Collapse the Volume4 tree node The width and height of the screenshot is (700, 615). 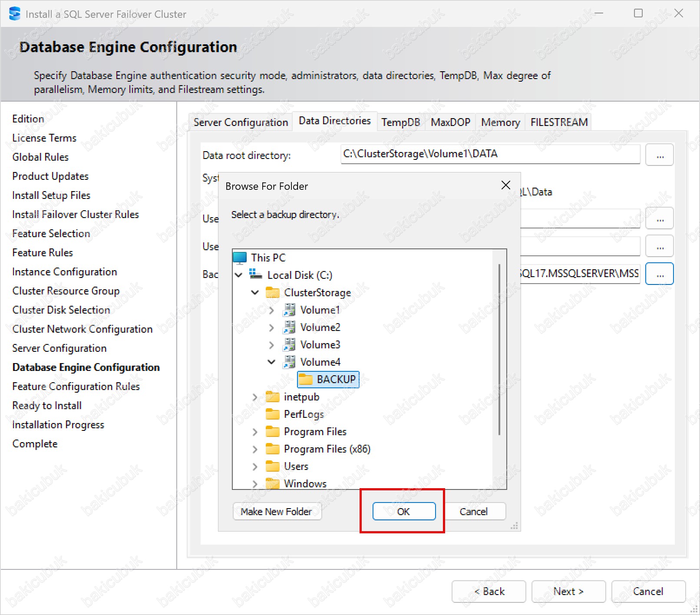[271, 362]
